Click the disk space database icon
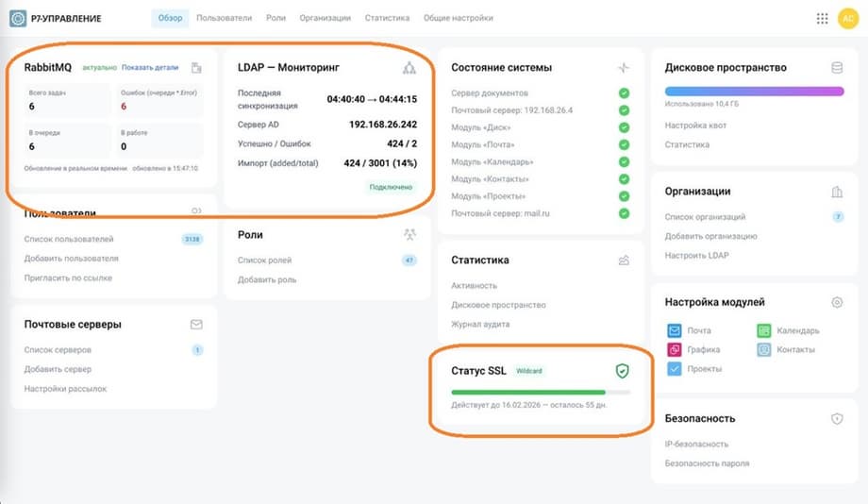The height and width of the screenshot is (504, 868). pyautogui.click(x=836, y=68)
